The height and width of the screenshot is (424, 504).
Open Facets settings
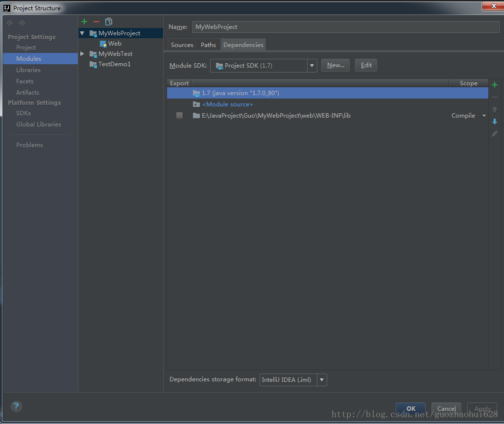click(x=25, y=81)
